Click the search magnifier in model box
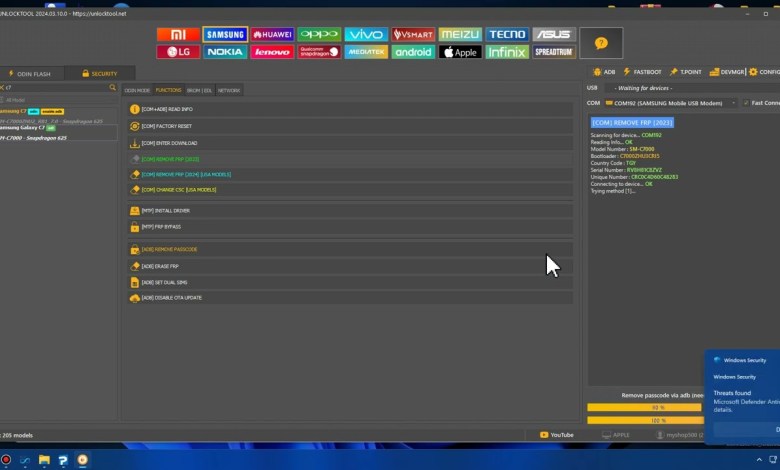The width and height of the screenshot is (780, 470). 112,88
